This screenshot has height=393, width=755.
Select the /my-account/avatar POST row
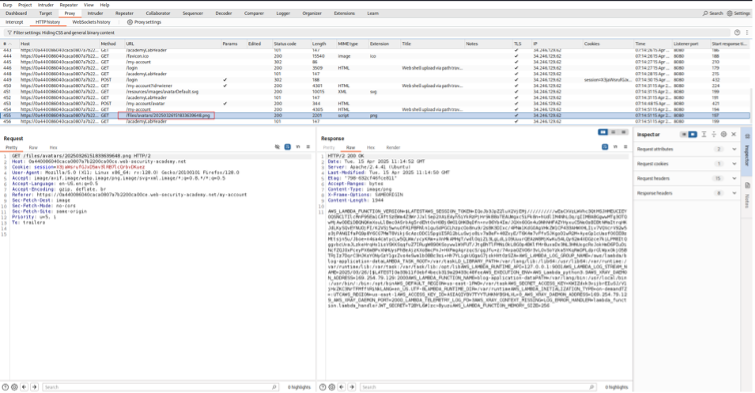click(x=376, y=104)
